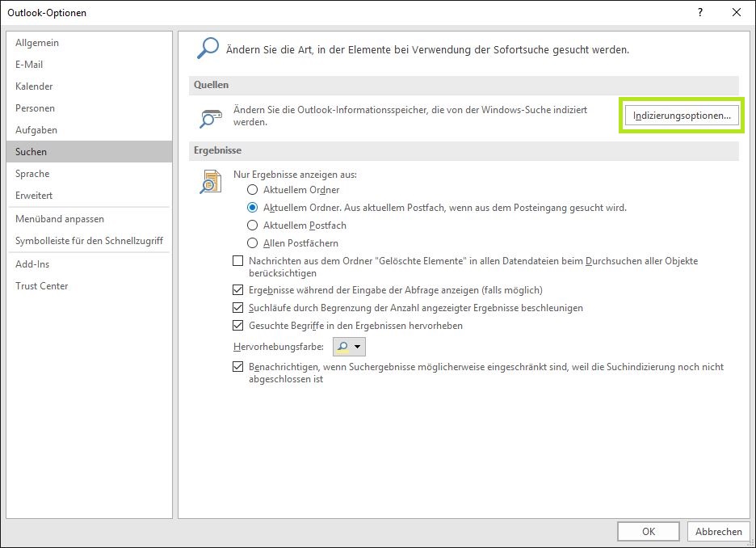Choose Aktuellem Ordner, Aus aktuellem Postfach option
The image size is (756, 548).
[x=437, y=208]
